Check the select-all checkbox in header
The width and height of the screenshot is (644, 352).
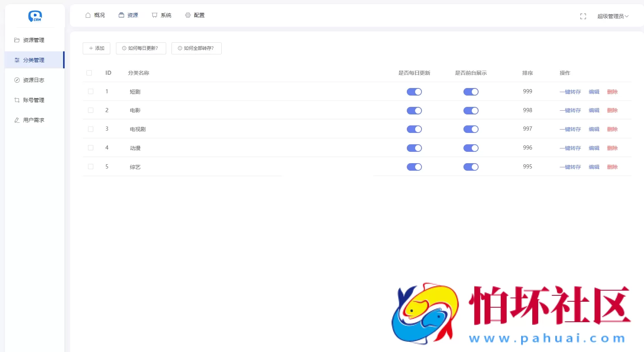click(x=89, y=73)
